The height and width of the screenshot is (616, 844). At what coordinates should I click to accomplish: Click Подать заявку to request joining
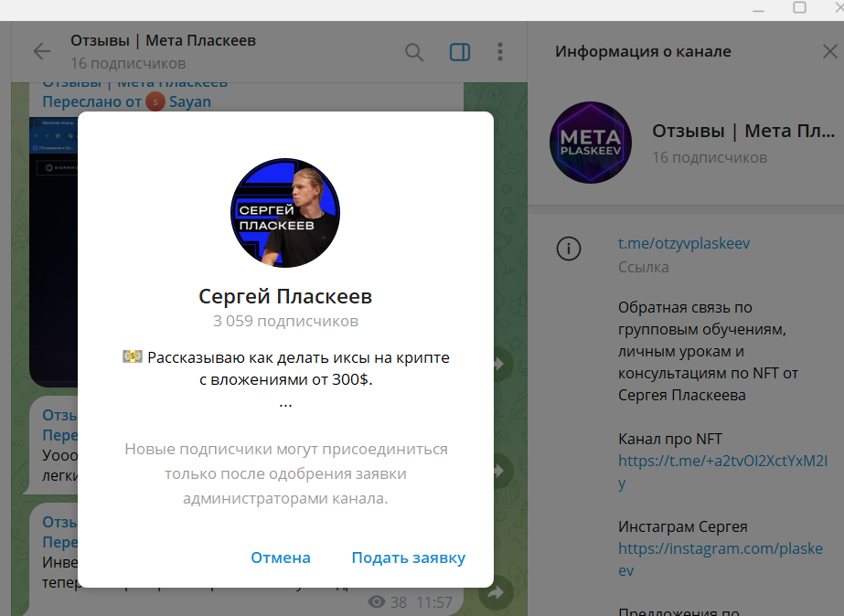(x=409, y=558)
